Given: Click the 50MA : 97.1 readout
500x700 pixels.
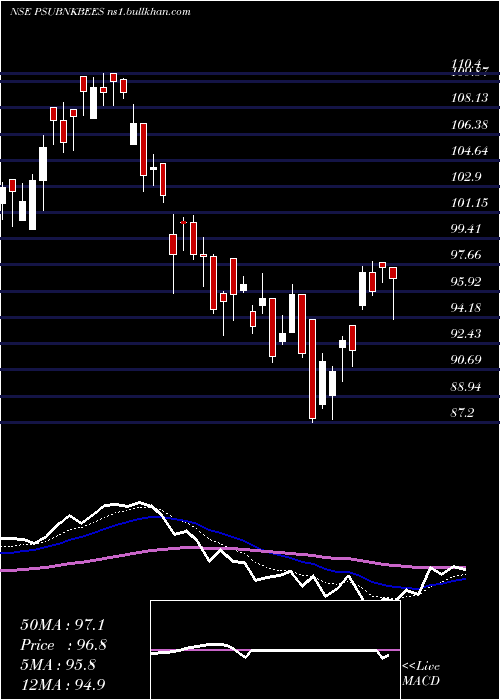Looking at the screenshot, I should pyautogui.click(x=62, y=625).
